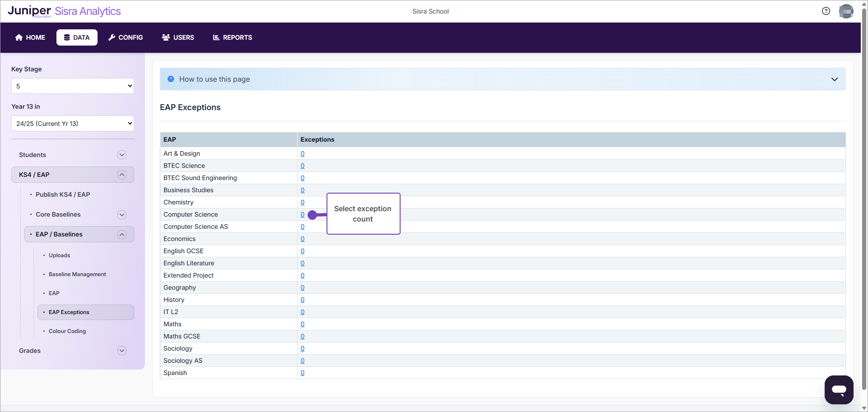The width and height of the screenshot is (868, 412).
Task: Expand the How to use this page panel
Action: [x=834, y=79]
